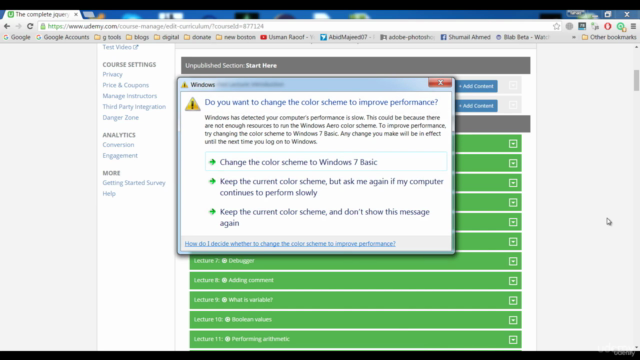Open the Usman Raoof YouTube bookmark
The width and height of the screenshot is (640, 360).
click(x=287, y=37)
